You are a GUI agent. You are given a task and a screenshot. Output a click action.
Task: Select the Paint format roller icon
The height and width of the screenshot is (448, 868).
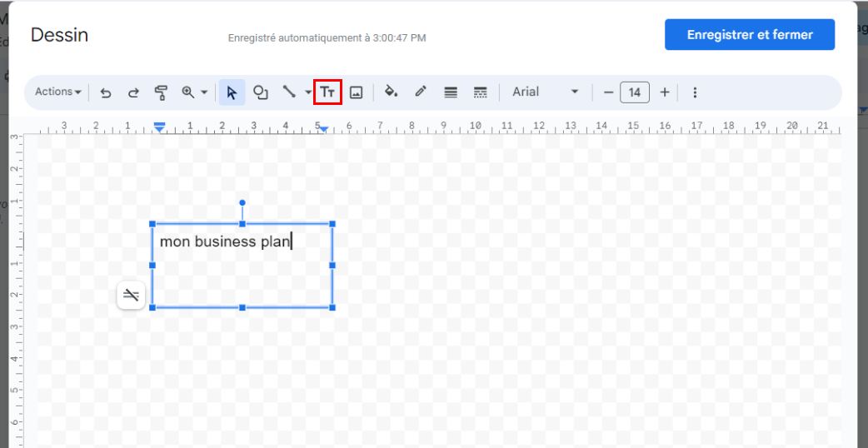coord(161,92)
